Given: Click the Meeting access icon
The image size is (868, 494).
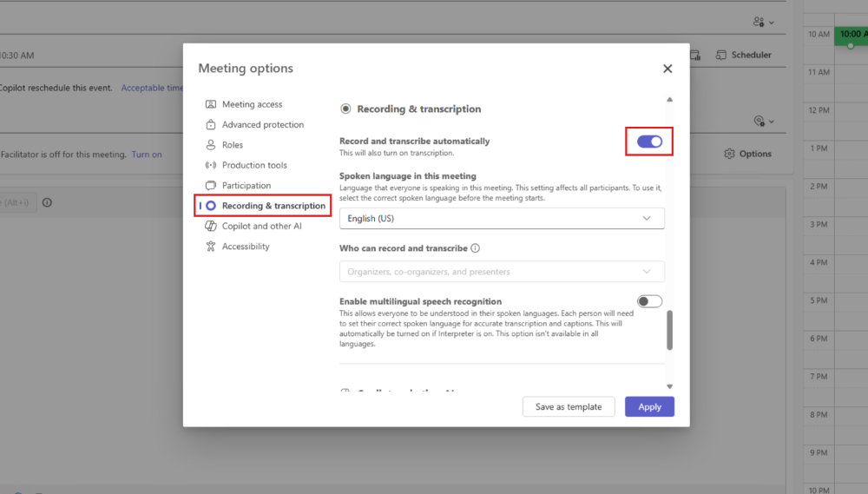Looking at the screenshot, I should pyautogui.click(x=211, y=104).
